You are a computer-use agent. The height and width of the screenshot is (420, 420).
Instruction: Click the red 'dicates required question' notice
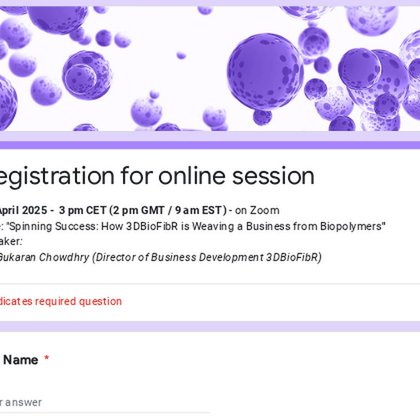(61, 301)
